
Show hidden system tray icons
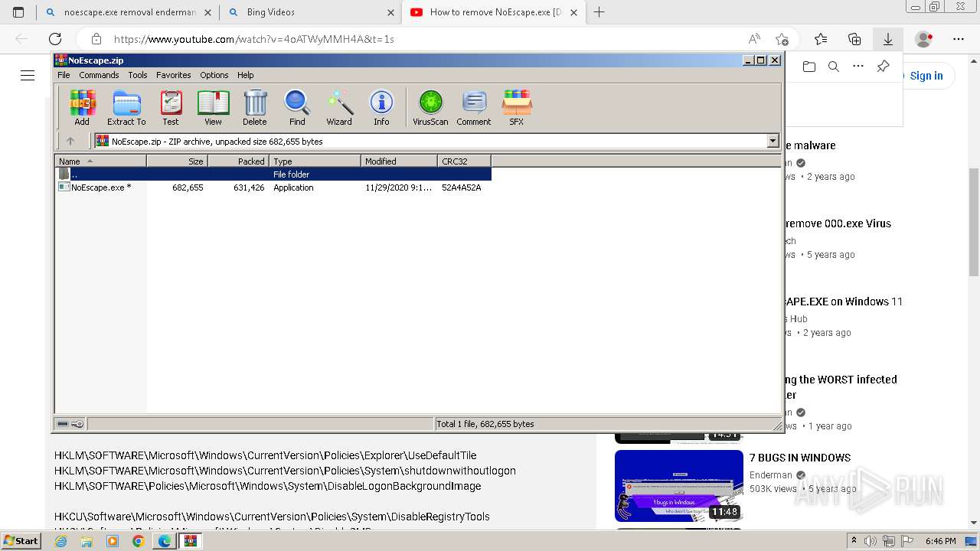click(x=854, y=541)
